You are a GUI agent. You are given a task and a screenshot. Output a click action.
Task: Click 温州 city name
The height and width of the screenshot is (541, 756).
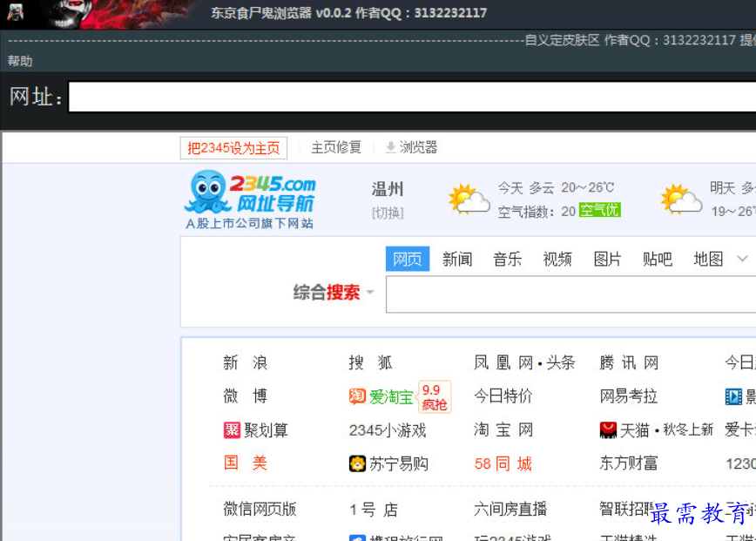tap(388, 188)
